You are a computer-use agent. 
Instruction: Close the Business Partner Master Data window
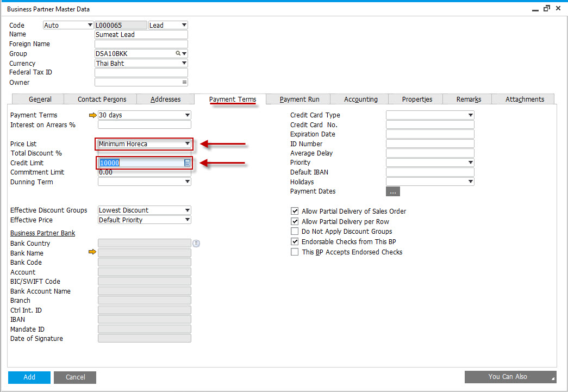pyautogui.click(x=558, y=8)
